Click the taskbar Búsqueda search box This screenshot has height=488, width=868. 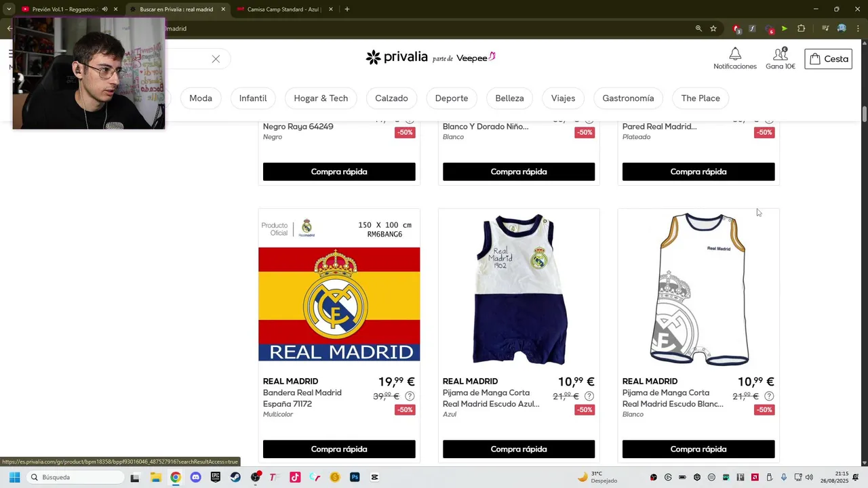(x=74, y=477)
